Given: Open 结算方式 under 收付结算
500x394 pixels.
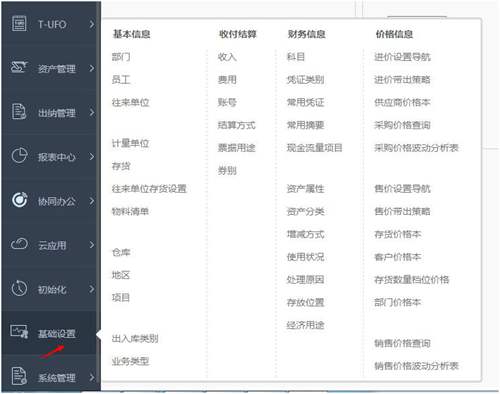Looking at the screenshot, I should click(236, 125).
